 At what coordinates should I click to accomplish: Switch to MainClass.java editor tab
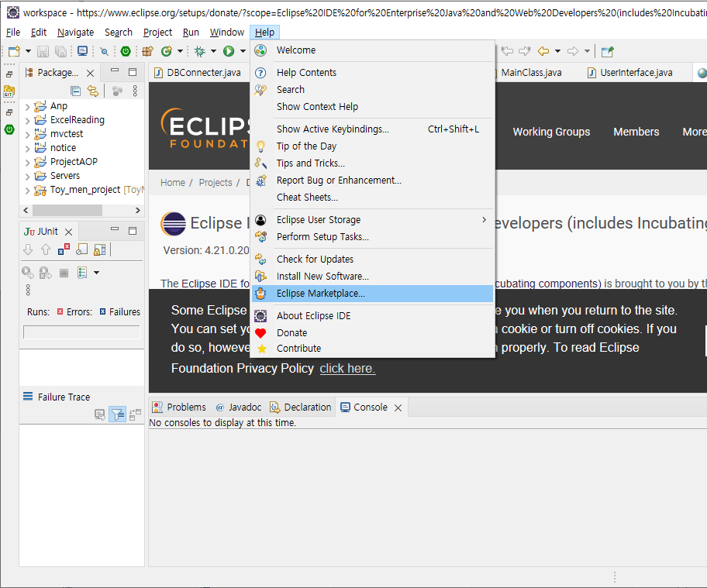click(x=531, y=73)
